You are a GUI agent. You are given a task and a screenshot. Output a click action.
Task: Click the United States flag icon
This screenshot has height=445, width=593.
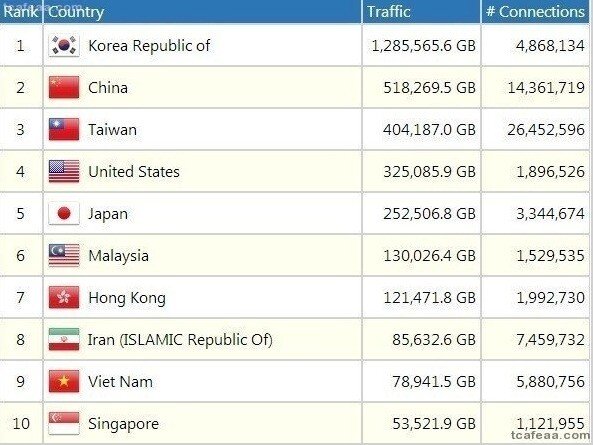64,171
